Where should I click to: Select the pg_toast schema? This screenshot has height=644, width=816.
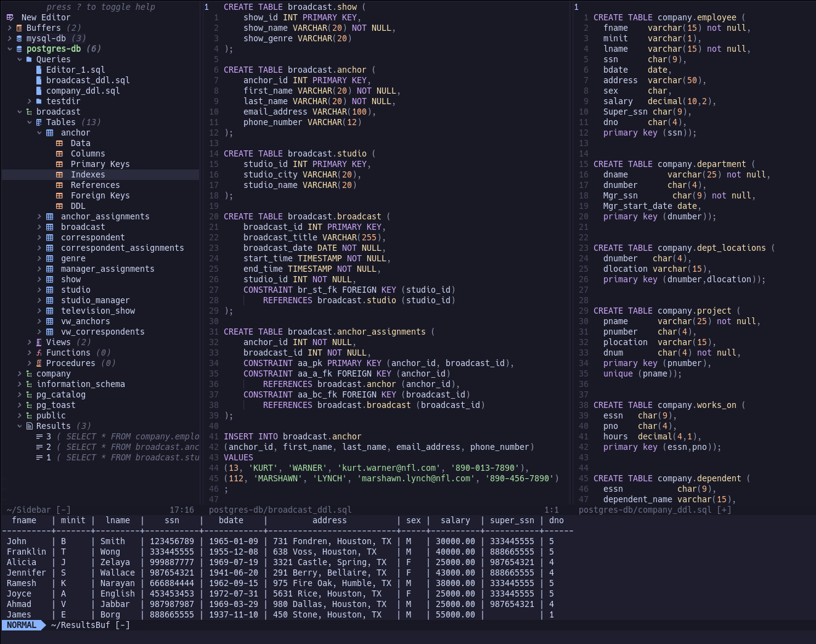(56, 405)
